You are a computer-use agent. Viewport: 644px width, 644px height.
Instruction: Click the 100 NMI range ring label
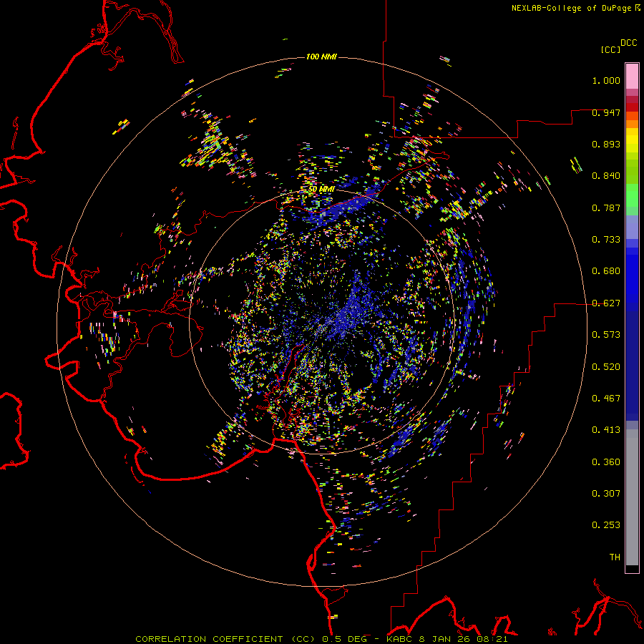pyautogui.click(x=321, y=57)
